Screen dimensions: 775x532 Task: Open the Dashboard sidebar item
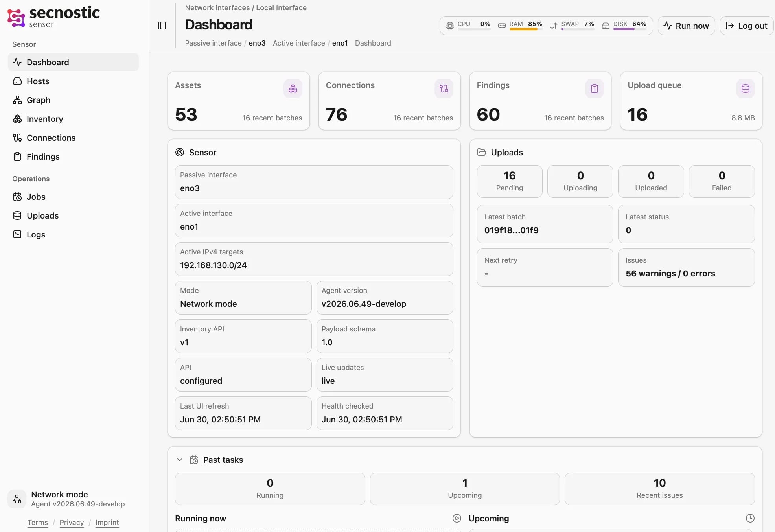point(73,62)
